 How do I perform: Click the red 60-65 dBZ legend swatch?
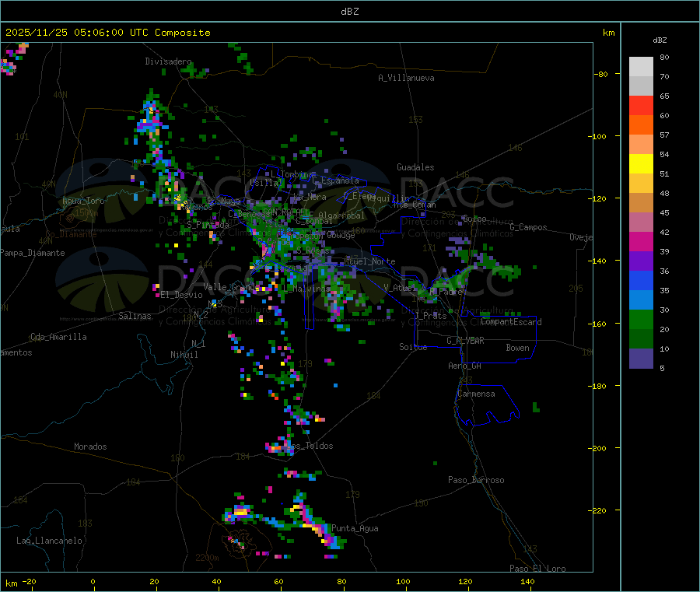coord(641,105)
